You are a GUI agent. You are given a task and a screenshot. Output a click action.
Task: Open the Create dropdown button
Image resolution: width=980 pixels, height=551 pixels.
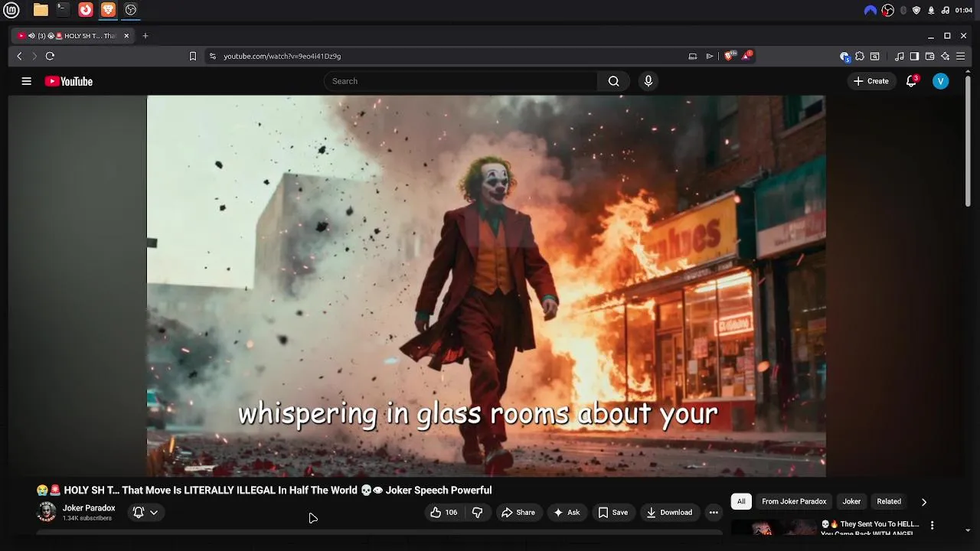(871, 81)
